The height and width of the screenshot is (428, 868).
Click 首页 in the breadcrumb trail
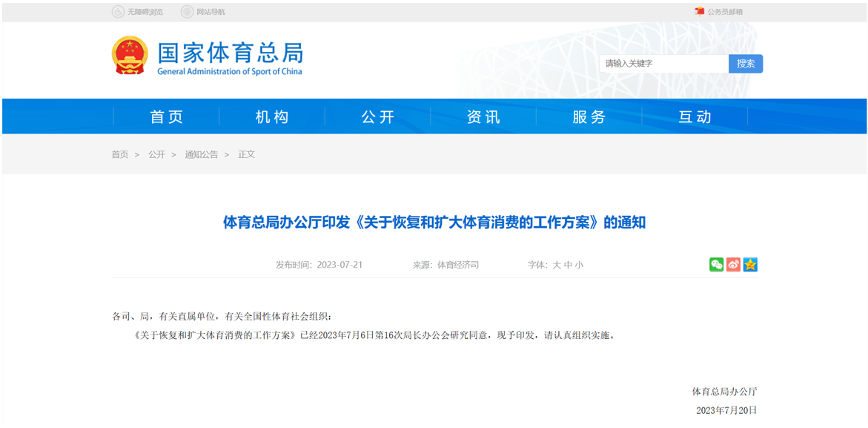[120, 154]
